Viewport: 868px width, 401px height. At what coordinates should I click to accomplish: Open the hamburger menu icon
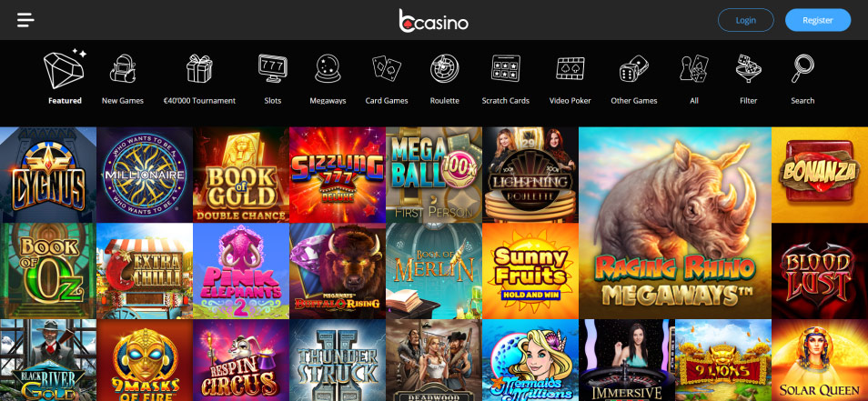[25, 20]
